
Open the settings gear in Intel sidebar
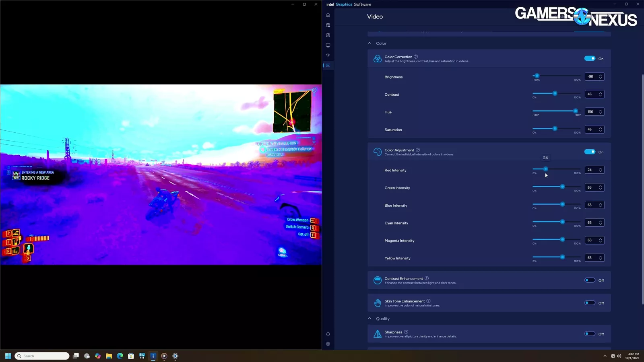point(328,344)
